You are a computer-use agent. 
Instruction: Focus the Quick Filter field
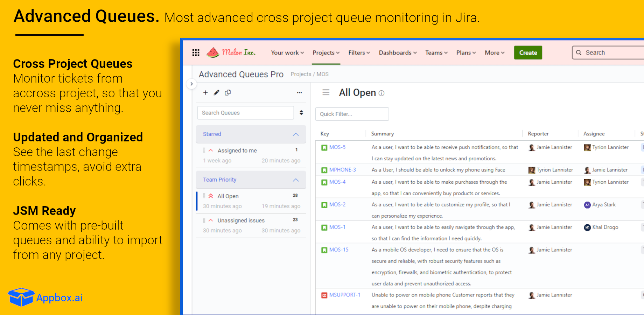352,114
